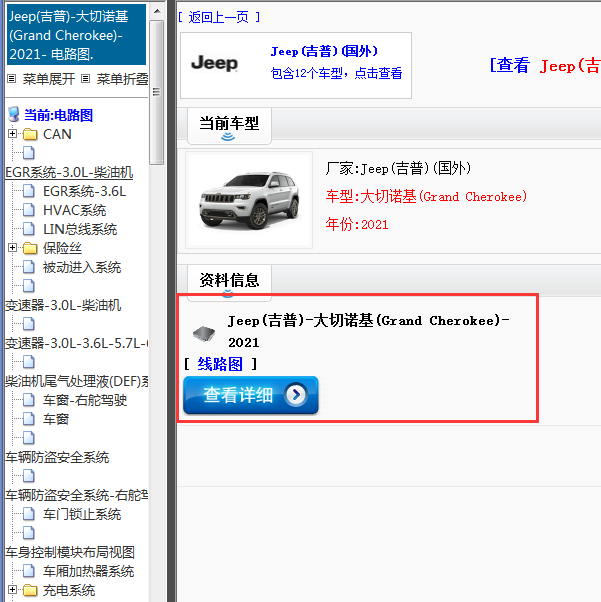Open 变速器-3.0L-柴油机 tree item
601x602 pixels.
[x=63, y=305]
